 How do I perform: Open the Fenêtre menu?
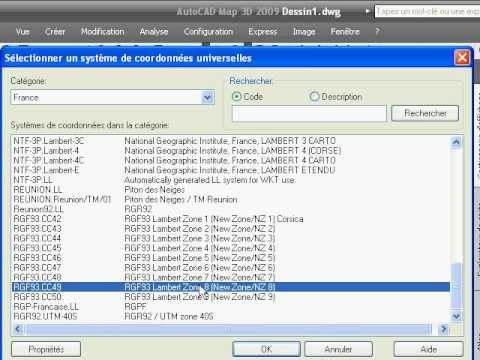pyautogui.click(x=345, y=32)
